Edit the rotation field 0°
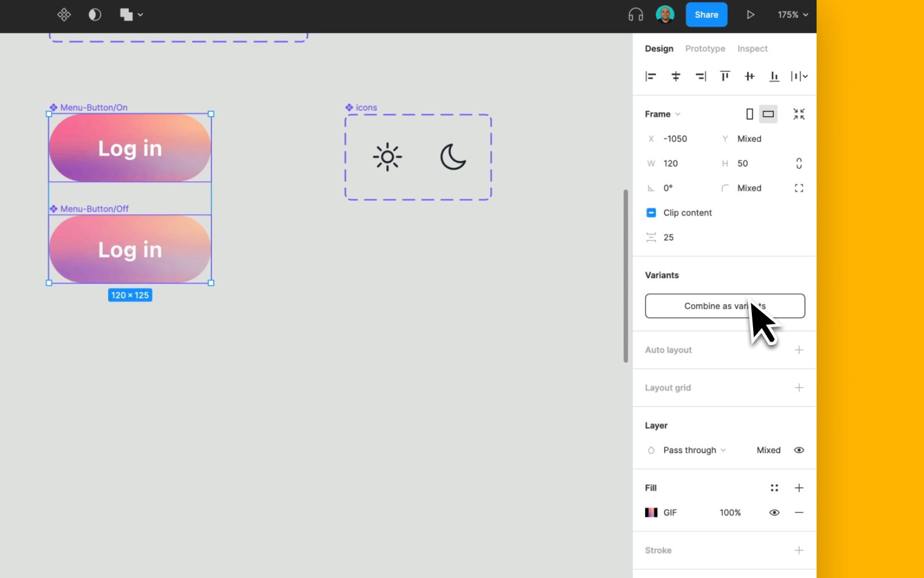This screenshot has height=578, width=924. tap(668, 188)
